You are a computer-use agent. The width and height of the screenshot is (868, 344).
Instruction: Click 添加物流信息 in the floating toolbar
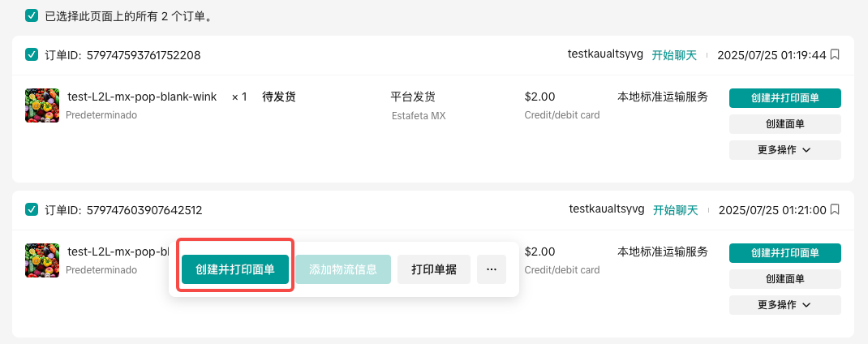pos(343,269)
